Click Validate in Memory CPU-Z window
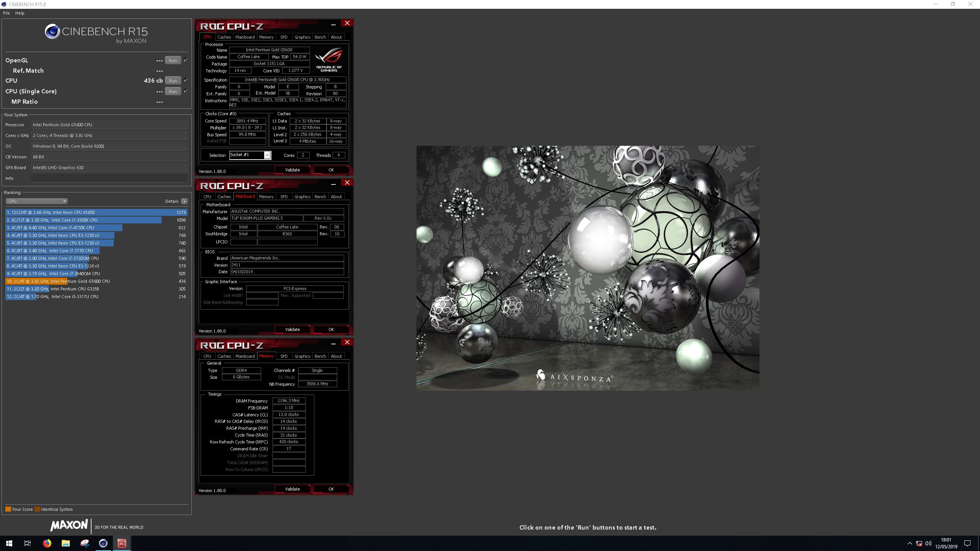980x551 pixels. [x=292, y=489]
